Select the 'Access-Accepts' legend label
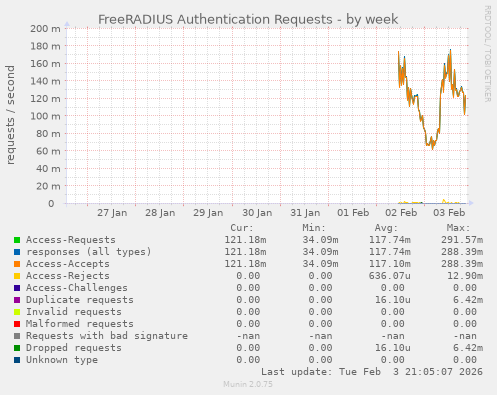The height and width of the screenshot is (395, 497). tap(68, 264)
